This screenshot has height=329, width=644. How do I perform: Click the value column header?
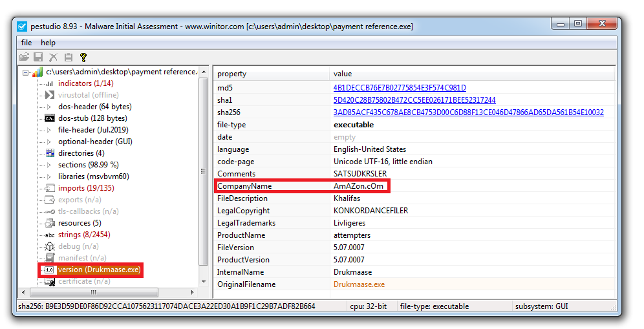[x=472, y=74]
